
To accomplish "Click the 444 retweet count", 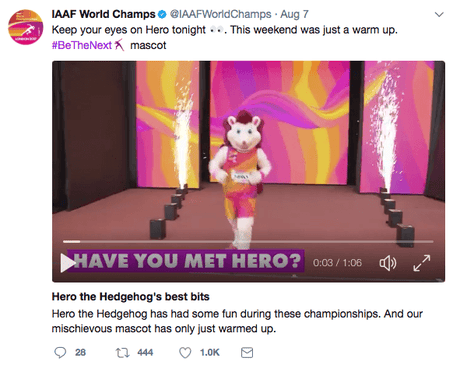I will point(145,353).
